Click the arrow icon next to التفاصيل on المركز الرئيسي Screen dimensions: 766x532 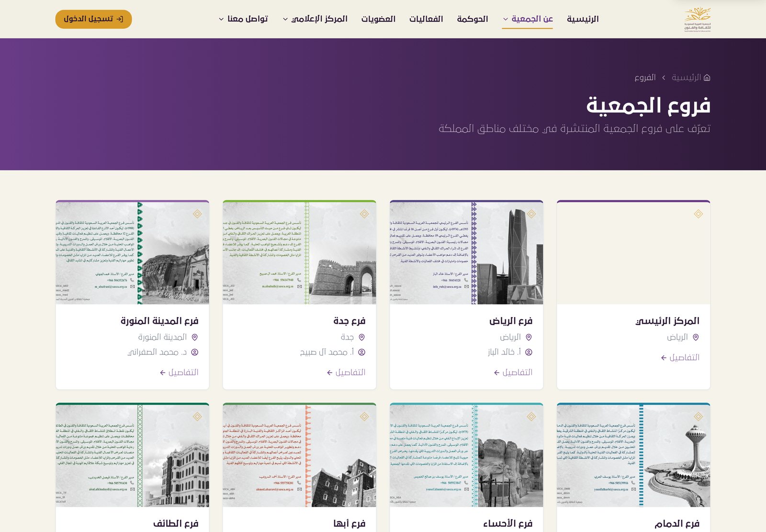664,358
